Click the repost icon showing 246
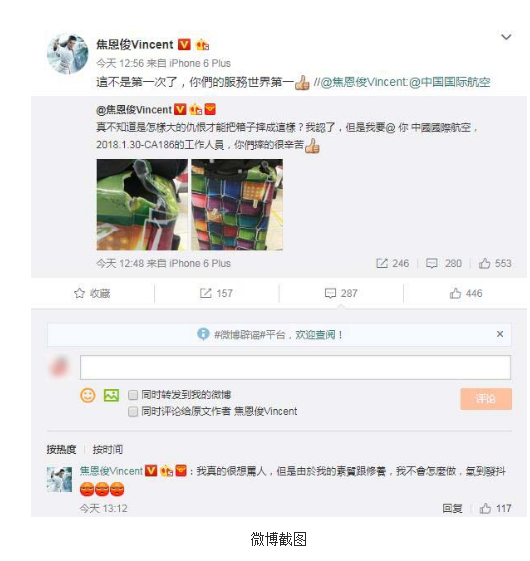Image resolution: width=530 pixels, height=561 pixels. [x=382, y=263]
